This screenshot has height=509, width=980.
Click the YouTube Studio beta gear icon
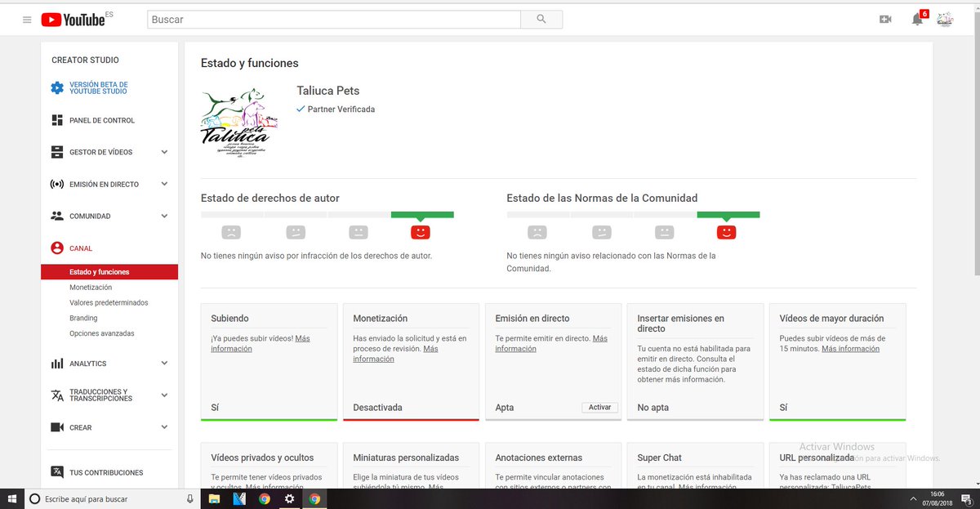click(x=57, y=88)
